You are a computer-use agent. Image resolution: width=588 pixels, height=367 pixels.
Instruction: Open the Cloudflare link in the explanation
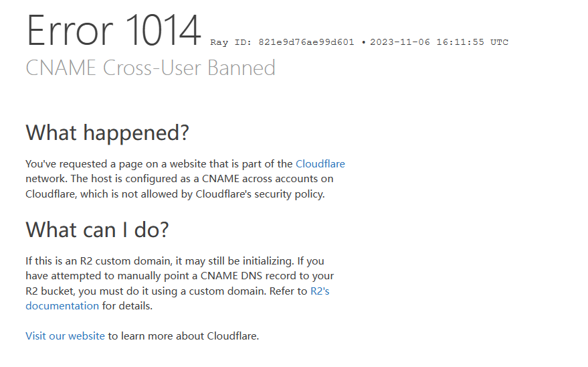pyautogui.click(x=320, y=164)
